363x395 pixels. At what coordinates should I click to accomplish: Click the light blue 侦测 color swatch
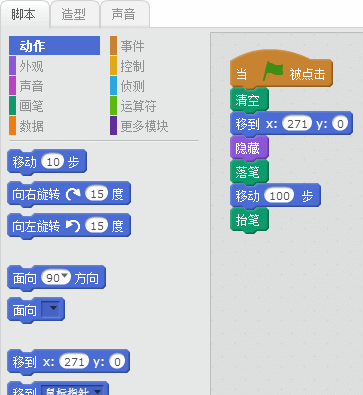pyautogui.click(x=113, y=86)
